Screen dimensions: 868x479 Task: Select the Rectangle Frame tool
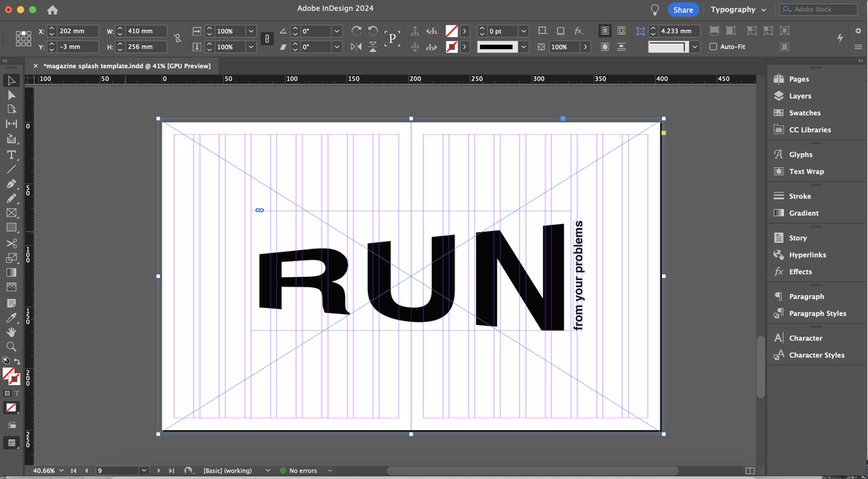tap(11, 212)
